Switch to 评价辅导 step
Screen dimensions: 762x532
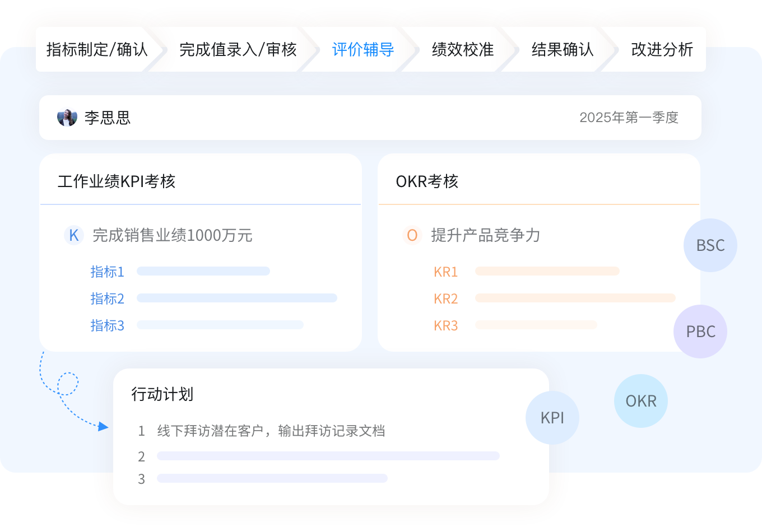click(363, 49)
